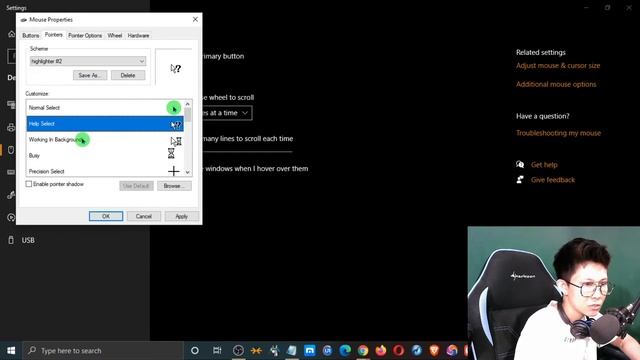Launch Google Chrome from the taskbar
The width and height of the screenshot is (640, 360).
tap(363, 351)
